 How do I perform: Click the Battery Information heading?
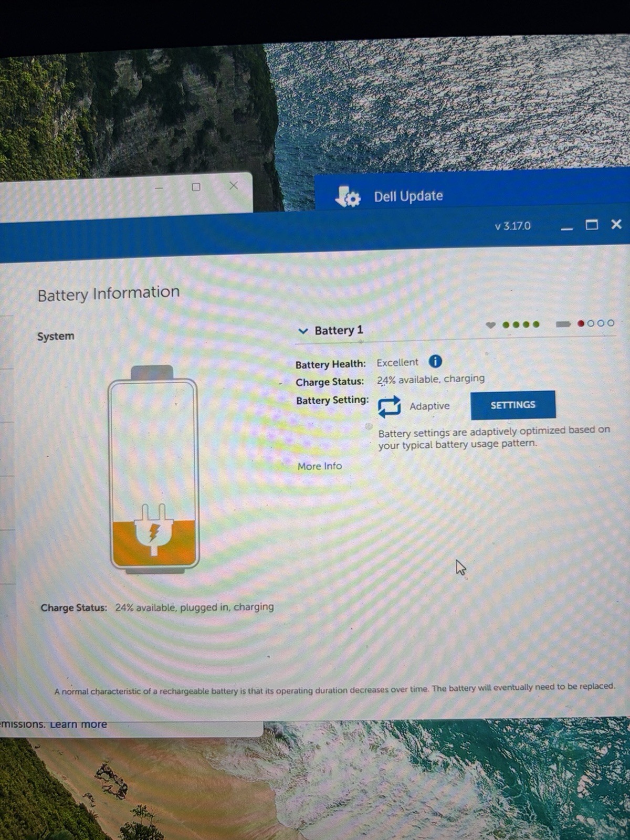[109, 293]
